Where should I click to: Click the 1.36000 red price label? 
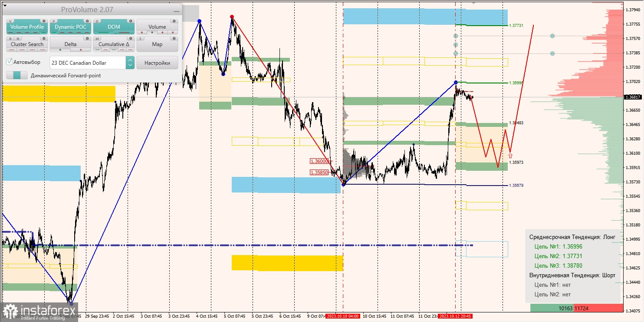[x=319, y=161]
